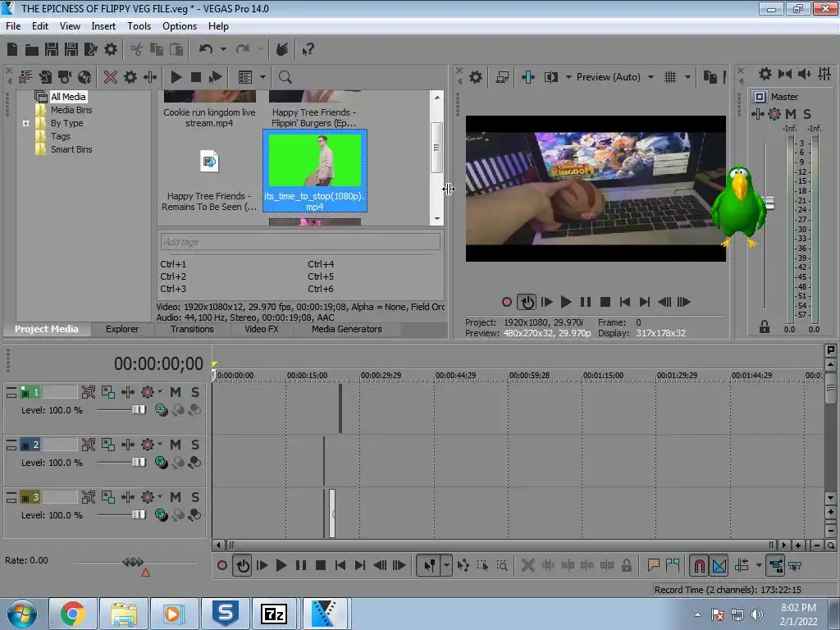Mute track 2 with M button
The width and height of the screenshot is (840, 630).
(x=176, y=445)
